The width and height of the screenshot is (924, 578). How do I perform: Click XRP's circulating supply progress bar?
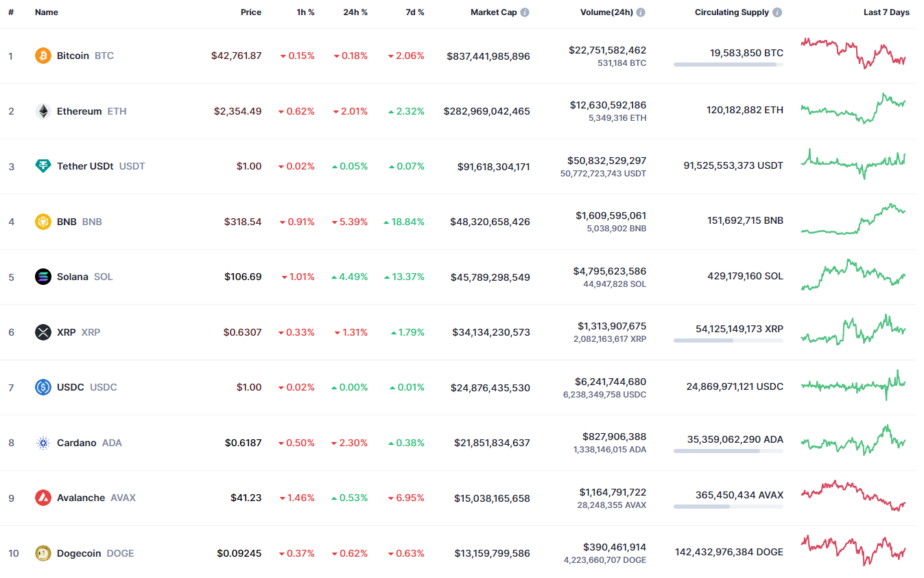click(728, 340)
